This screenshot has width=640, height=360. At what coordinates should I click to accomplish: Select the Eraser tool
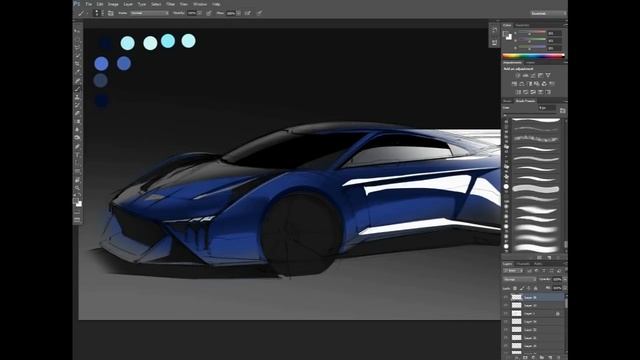(x=77, y=113)
